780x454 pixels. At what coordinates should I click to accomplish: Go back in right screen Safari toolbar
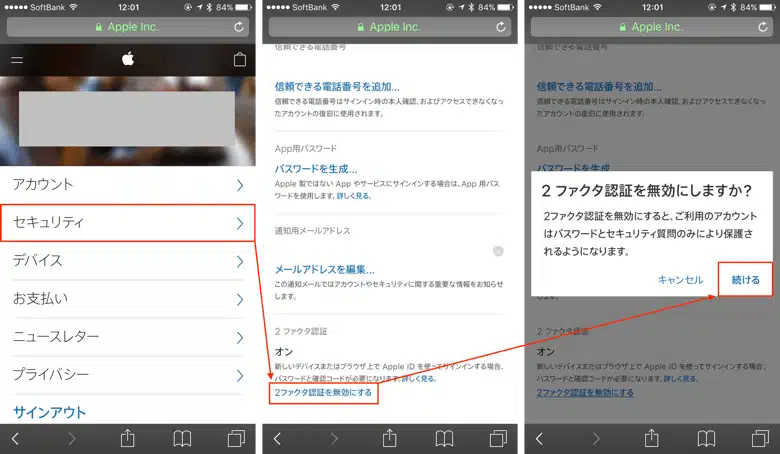point(539,439)
